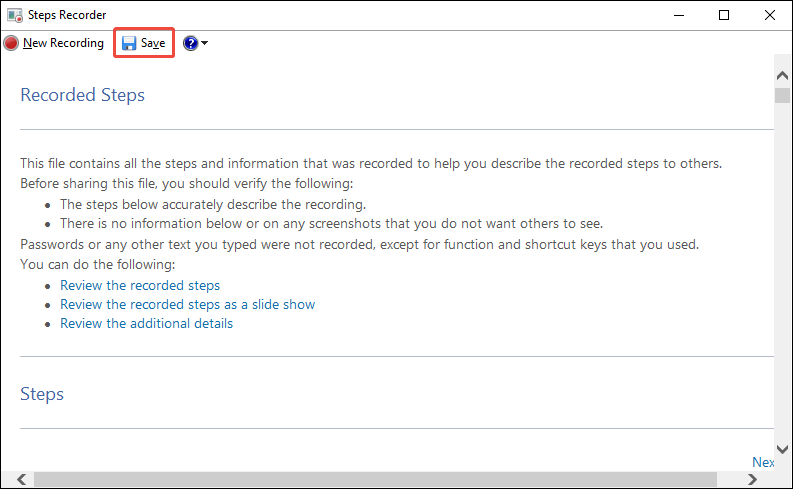Click text 'The steps below accurately describe the recording.'
The width and height of the screenshot is (793, 489).
[x=213, y=204]
